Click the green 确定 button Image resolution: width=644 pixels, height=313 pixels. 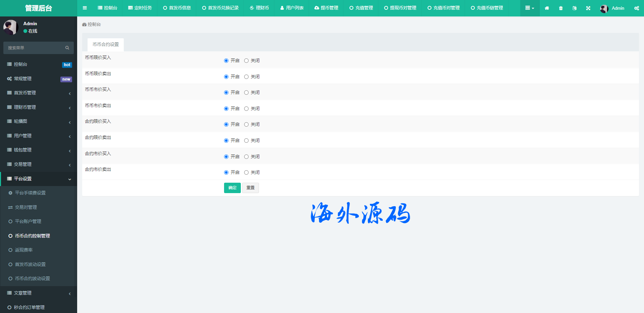[x=232, y=188]
